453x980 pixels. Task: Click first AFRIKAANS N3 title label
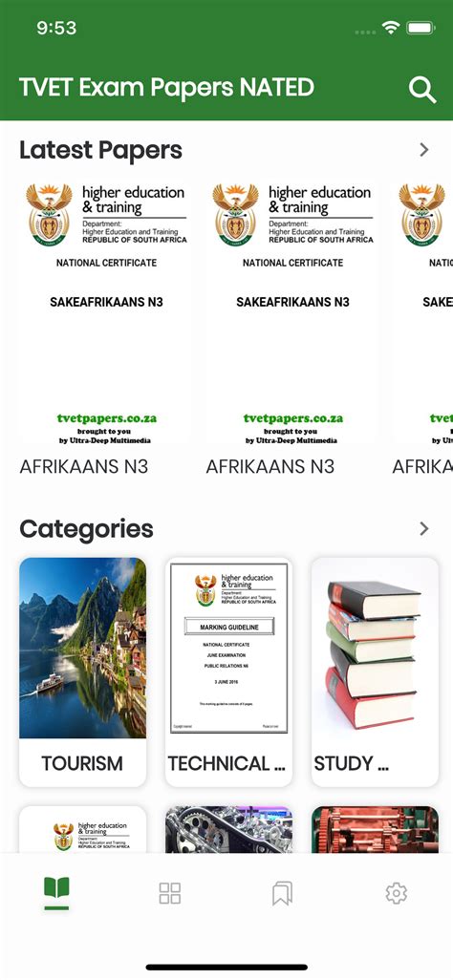(x=84, y=466)
